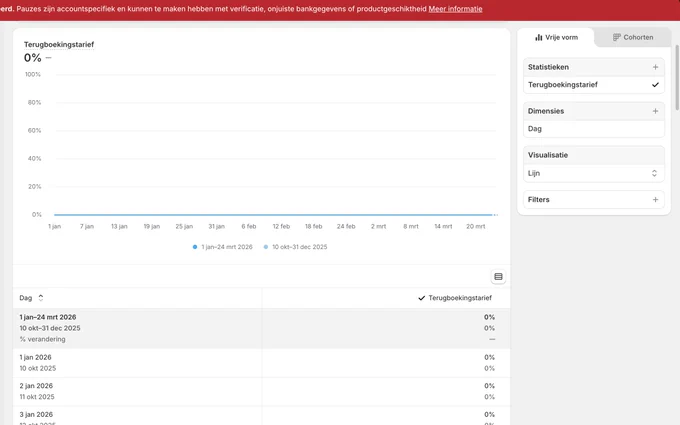Select the Dag dimension entry

click(x=593, y=129)
